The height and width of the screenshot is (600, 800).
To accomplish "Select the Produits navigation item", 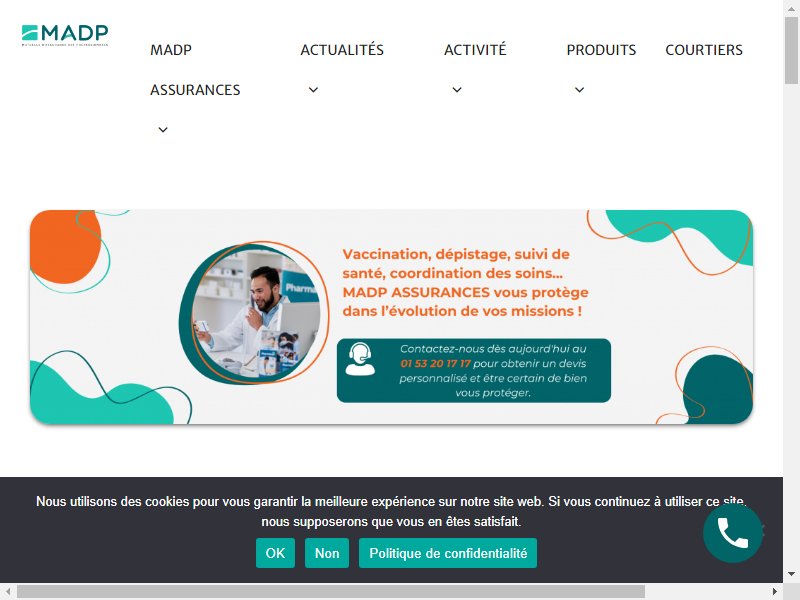I will 601,50.
